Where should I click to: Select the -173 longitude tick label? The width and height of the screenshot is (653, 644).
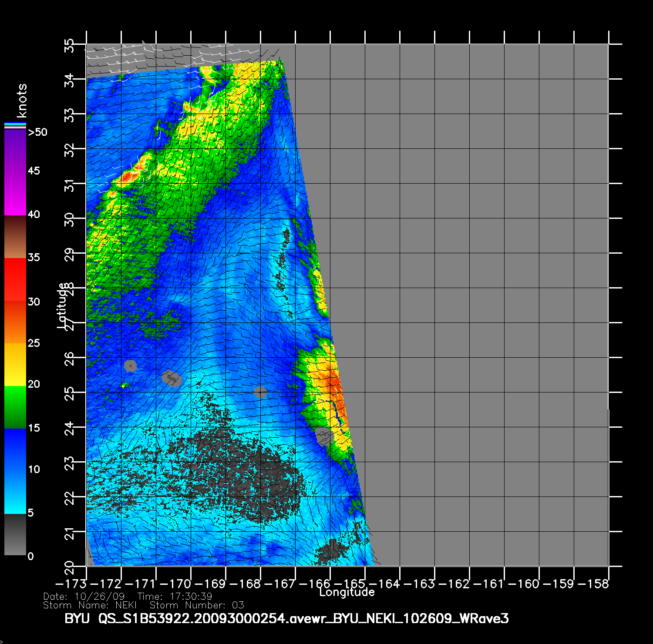tap(71, 584)
